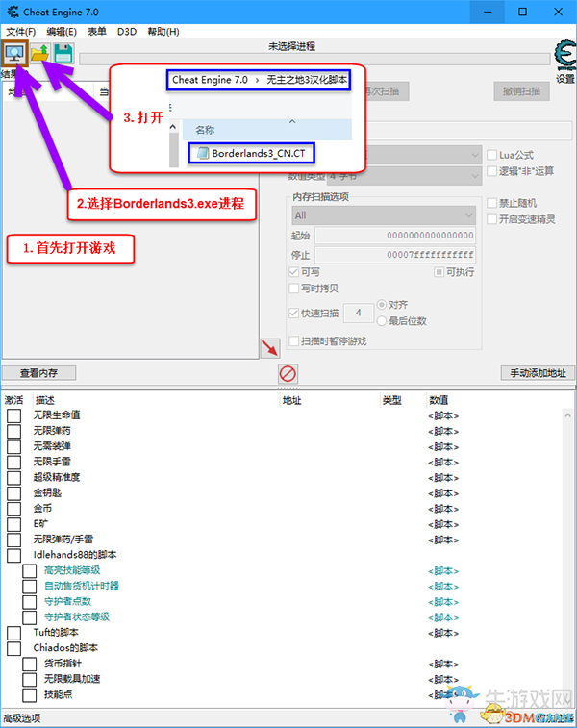This screenshot has width=577, height=728.
Task: Select the 无限生命值 row text
Action: point(57,415)
